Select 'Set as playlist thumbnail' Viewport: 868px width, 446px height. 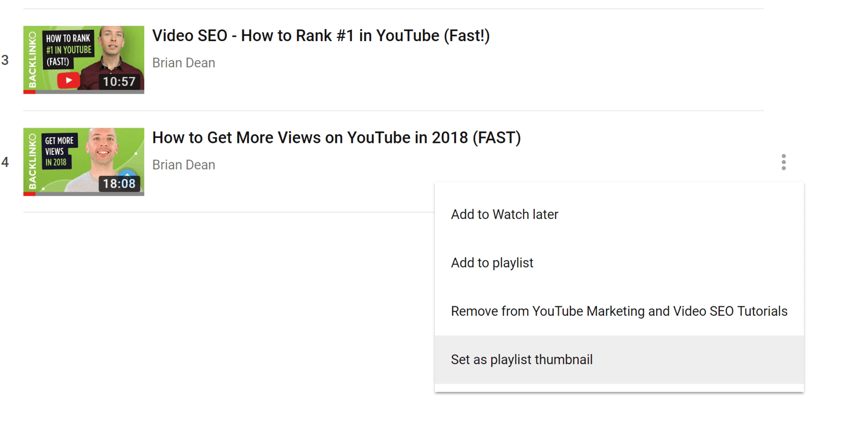coord(521,360)
